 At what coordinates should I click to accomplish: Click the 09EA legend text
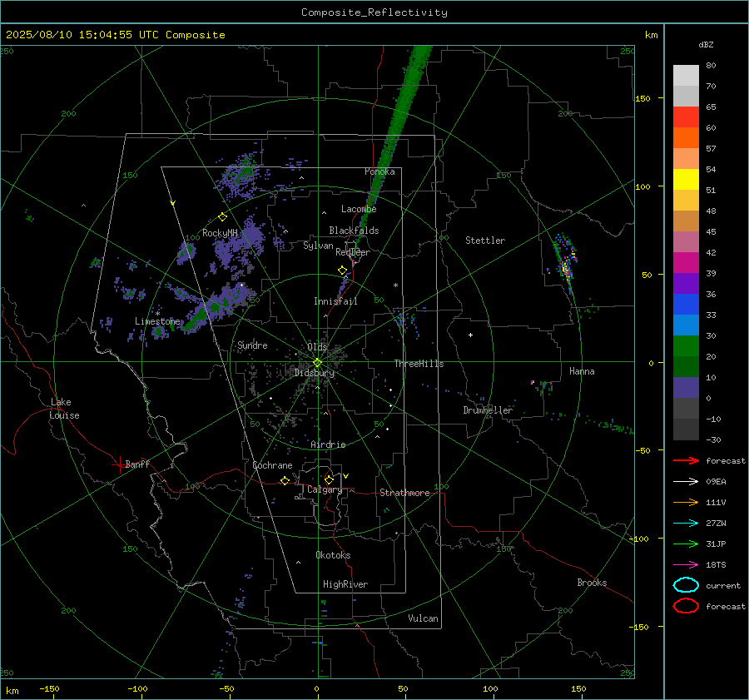point(716,482)
